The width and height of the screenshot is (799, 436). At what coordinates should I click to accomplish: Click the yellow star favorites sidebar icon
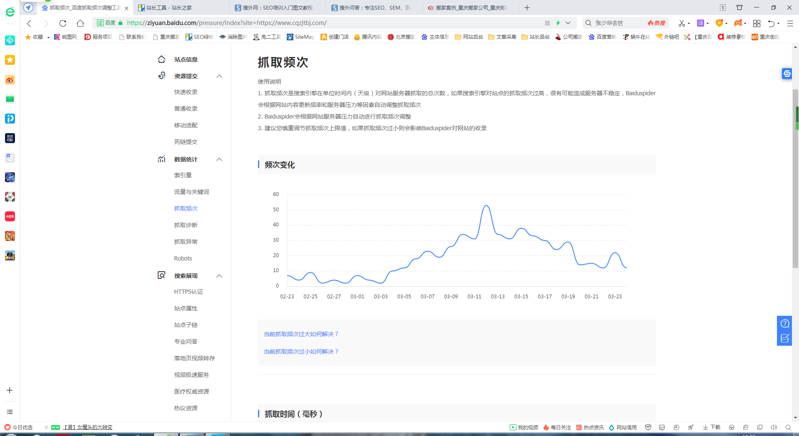[x=10, y=60]
